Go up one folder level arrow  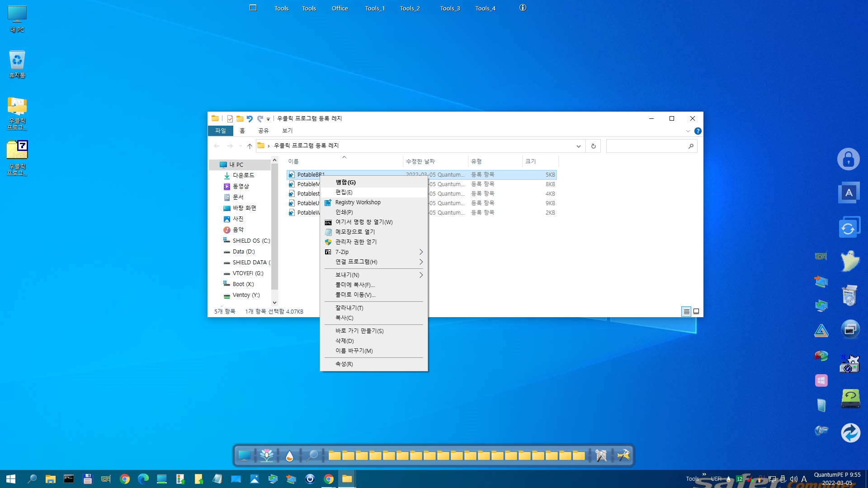250,146
